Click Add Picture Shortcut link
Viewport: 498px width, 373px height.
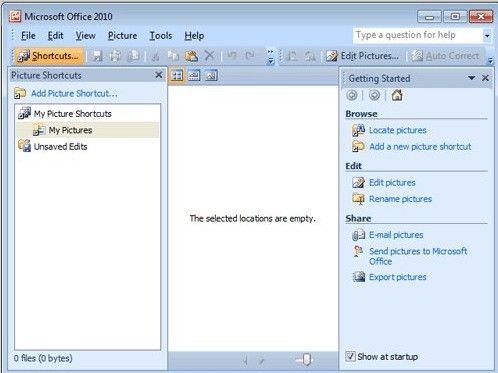click(74, 93)
